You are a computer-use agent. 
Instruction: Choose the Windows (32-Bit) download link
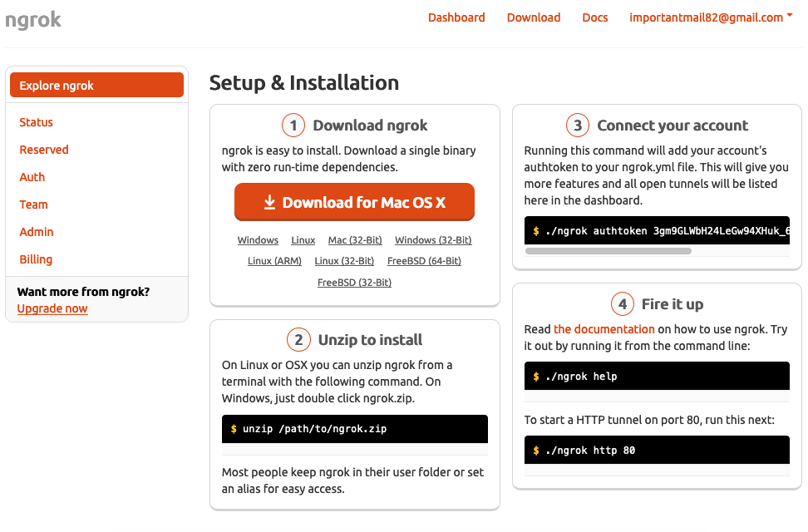[x=433, y=240]
